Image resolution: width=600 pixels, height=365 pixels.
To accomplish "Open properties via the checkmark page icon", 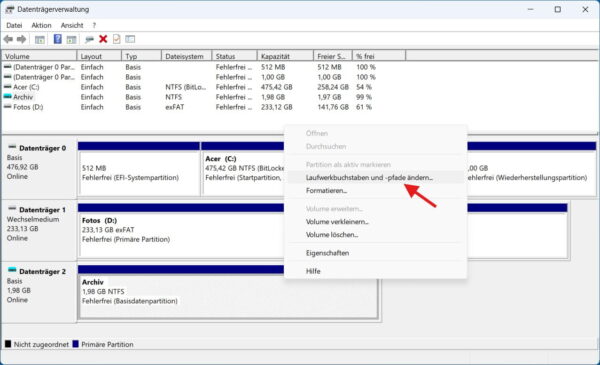I will [x=117, y=39].
